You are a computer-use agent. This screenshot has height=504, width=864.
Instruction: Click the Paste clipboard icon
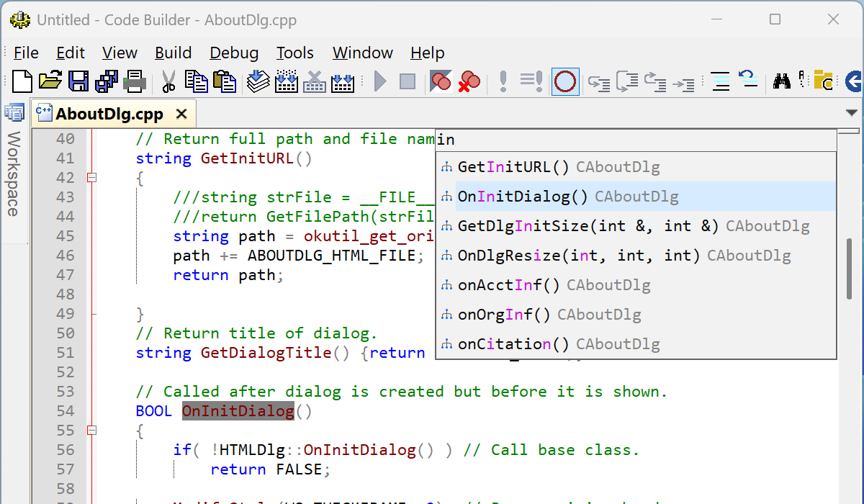click(225, 81)
